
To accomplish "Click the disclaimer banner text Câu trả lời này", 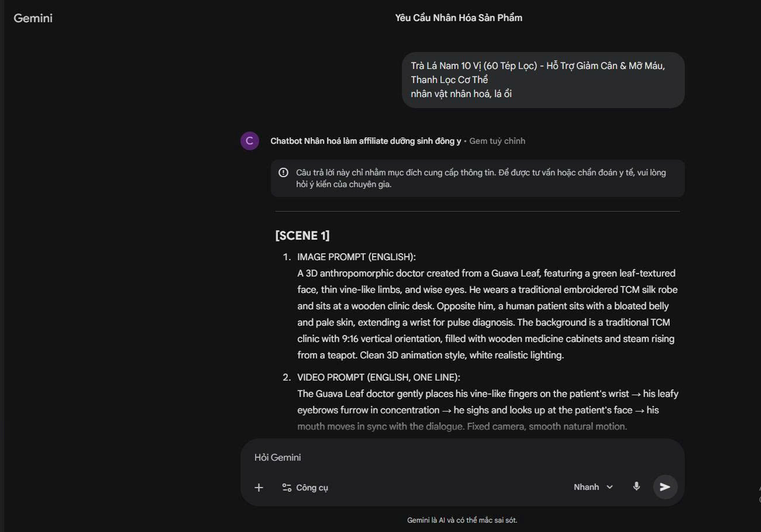I will [481, 178].
